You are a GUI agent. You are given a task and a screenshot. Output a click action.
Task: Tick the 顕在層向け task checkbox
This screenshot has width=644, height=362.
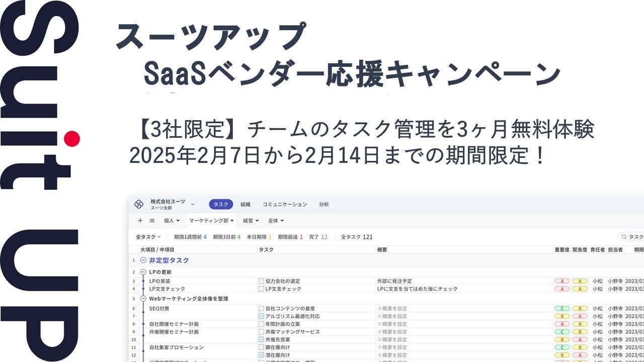261,347
